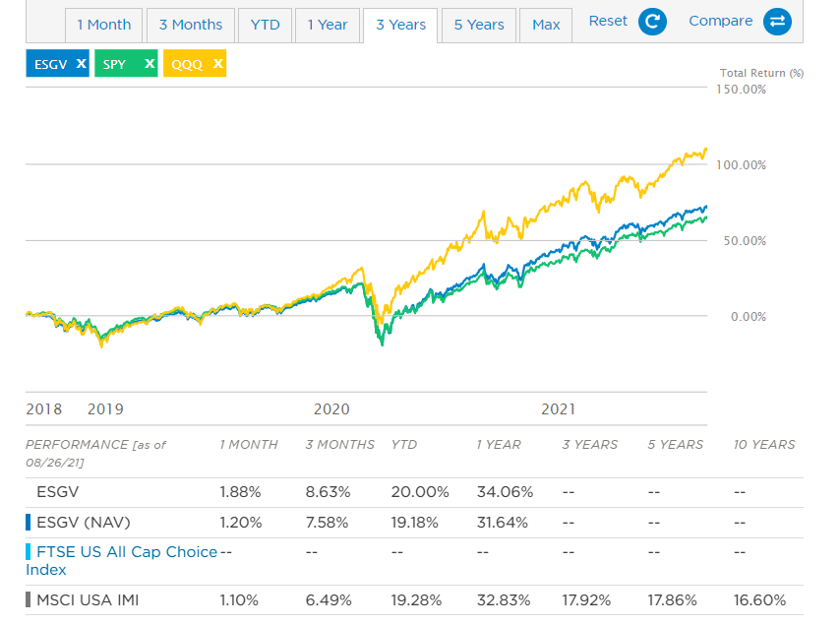The height and width of the screenshot is (626, 840).
Task: Click ESGV (NAV) 1 year value 31.64%
Action: click(503, 523)
